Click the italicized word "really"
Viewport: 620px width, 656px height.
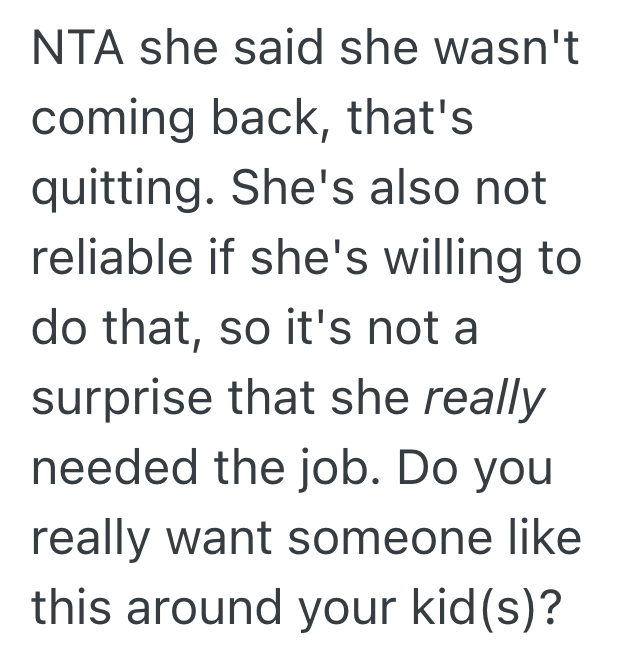(485, 400)
